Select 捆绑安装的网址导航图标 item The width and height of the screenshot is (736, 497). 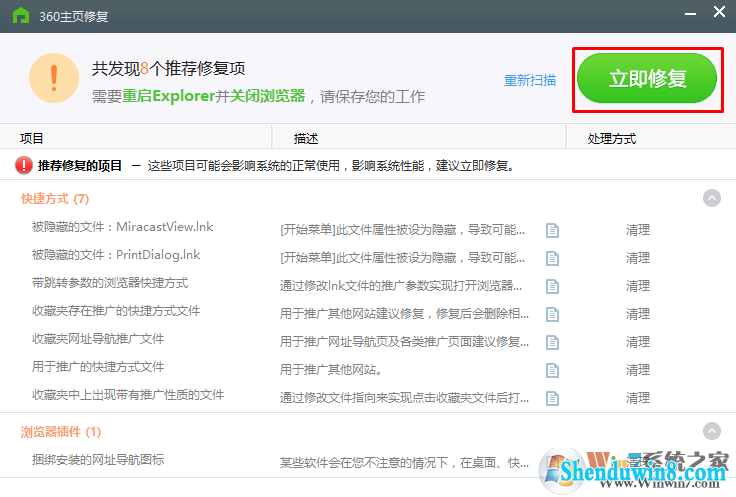[x=98, y=459]
